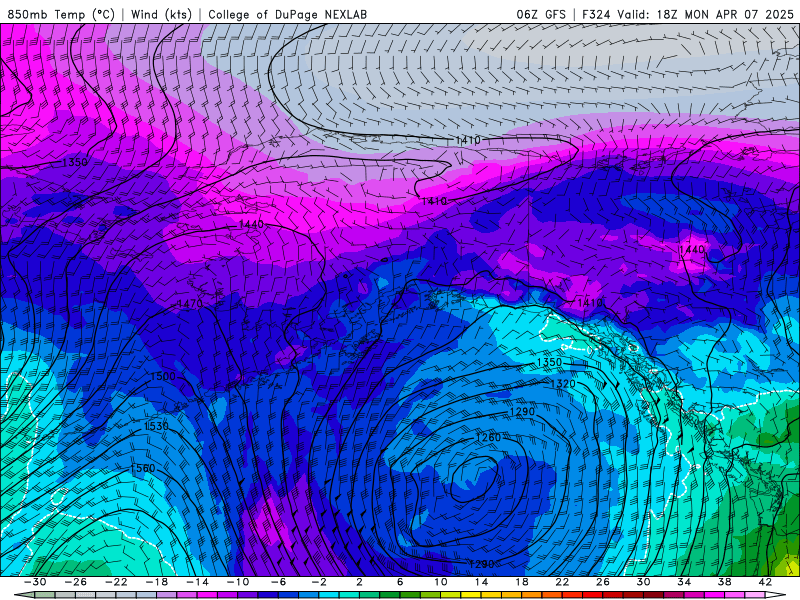Select the 1560 height contour label
The width and height of the screenshot is (800, 600).
click(142, 468)
